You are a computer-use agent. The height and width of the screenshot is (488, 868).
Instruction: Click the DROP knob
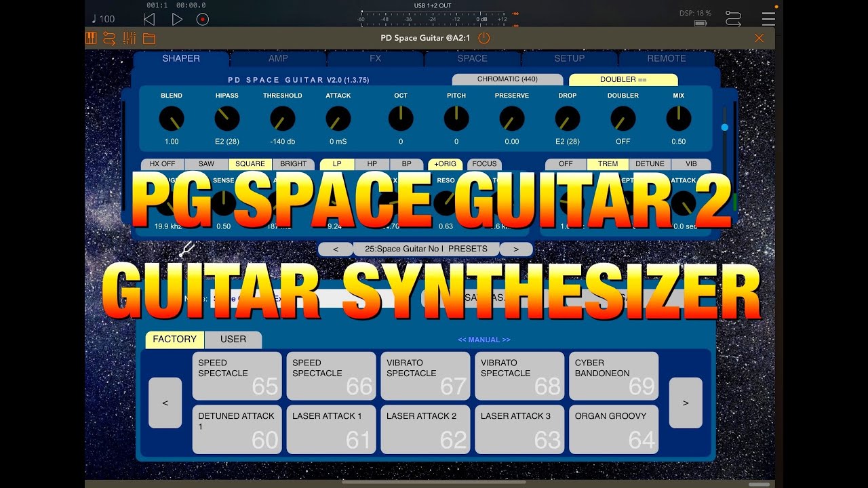[x=568, y=119]
